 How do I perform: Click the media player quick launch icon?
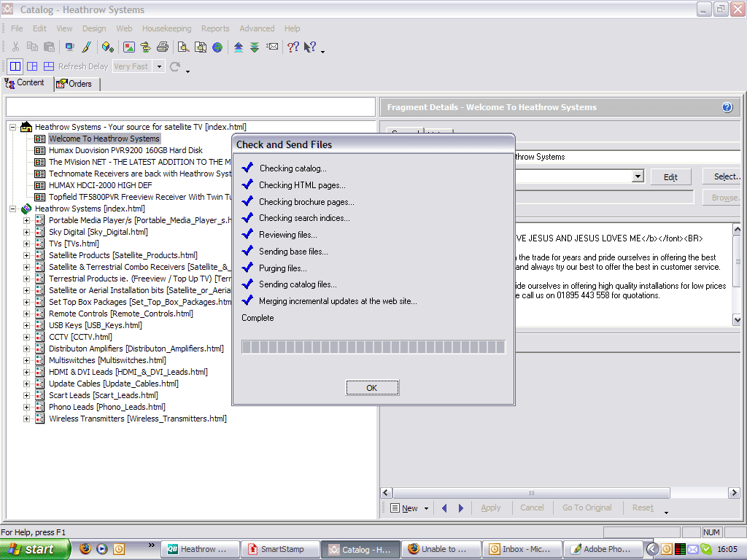(x=102, y=548)
